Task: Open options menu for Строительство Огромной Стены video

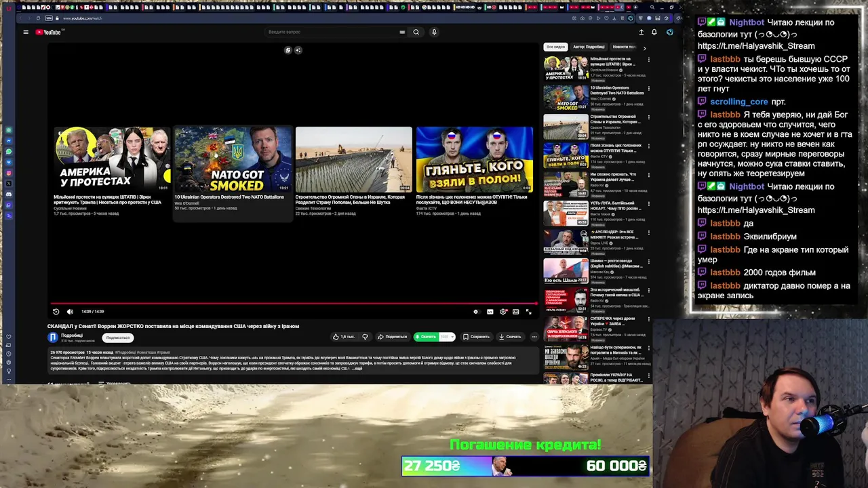Action: point(648,117)
